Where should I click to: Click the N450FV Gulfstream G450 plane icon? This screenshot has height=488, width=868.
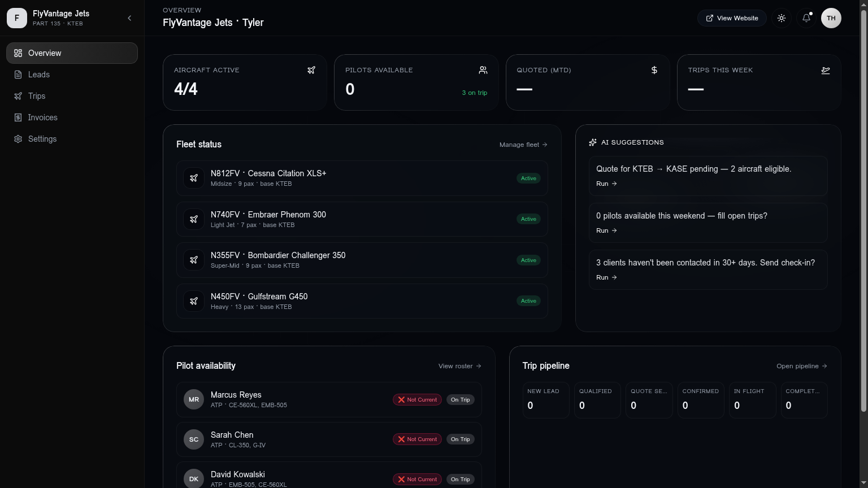pyautogui.click(x=194, y=301)
